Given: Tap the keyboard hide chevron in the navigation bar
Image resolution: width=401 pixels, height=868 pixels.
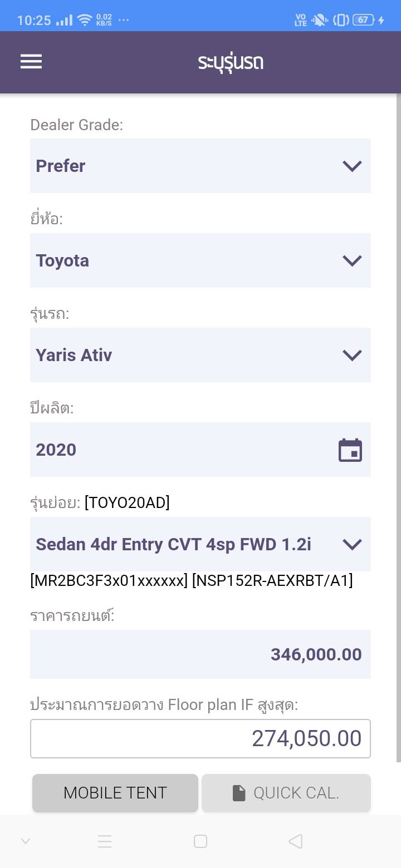Looking at the screenshot, I should [x=26, y=841].
